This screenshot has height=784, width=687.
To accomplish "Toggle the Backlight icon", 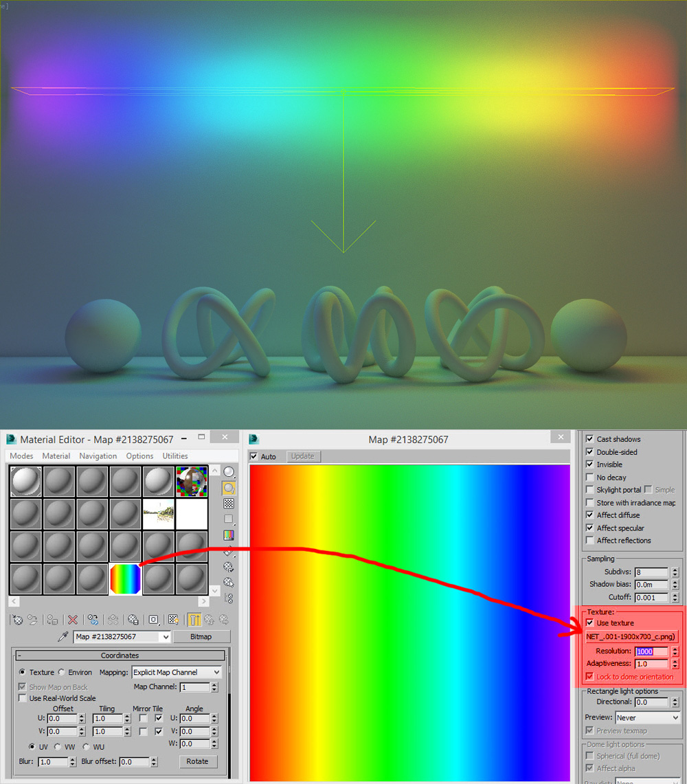I will pos(229,488).
